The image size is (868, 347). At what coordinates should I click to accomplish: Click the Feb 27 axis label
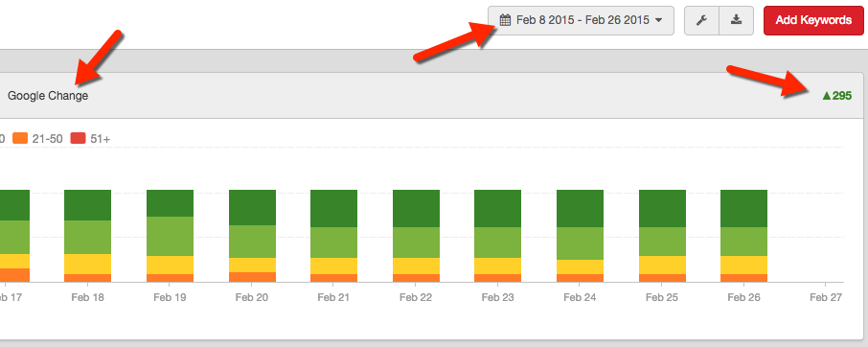point(826,297)
